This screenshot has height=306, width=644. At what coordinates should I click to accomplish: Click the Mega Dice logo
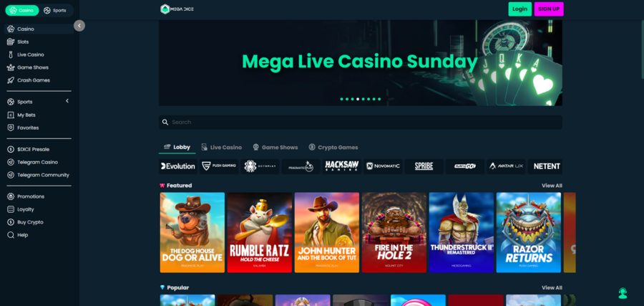pyautogui.click(x=177, y=9)
